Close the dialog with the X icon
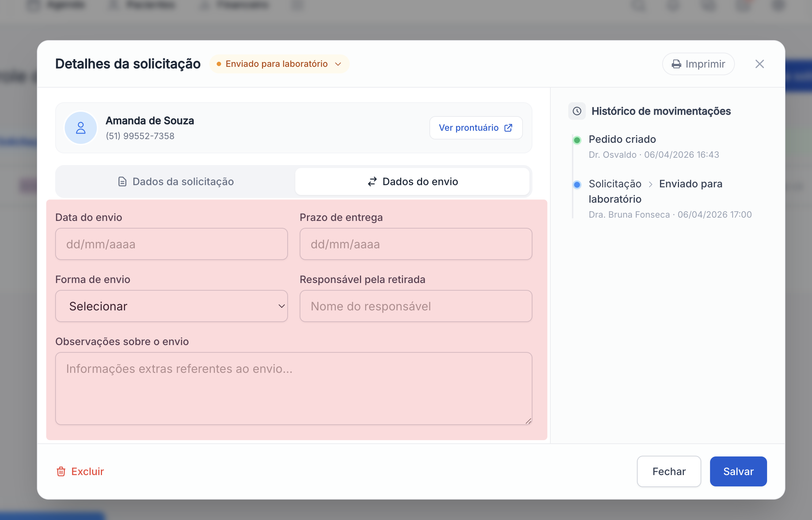Viewport: 812px width, 520px height. [x=759, y=64]
